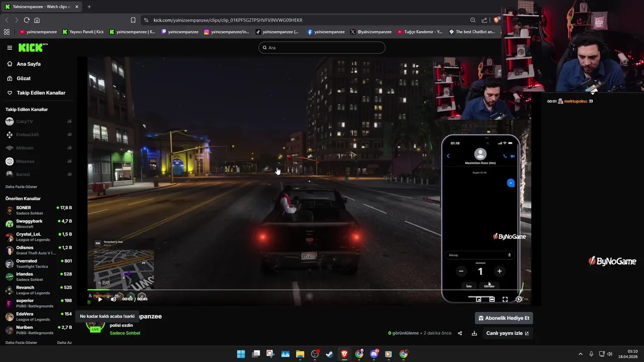Bookmark this page with the bookmark icon
This screenshot has height=362, width=644.
point(133,20)
